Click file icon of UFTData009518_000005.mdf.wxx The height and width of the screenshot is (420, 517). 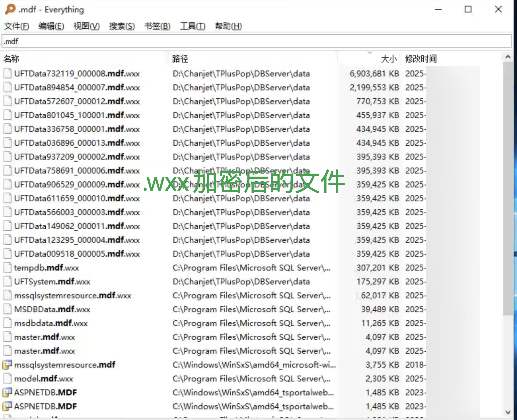tap(8, 254)
